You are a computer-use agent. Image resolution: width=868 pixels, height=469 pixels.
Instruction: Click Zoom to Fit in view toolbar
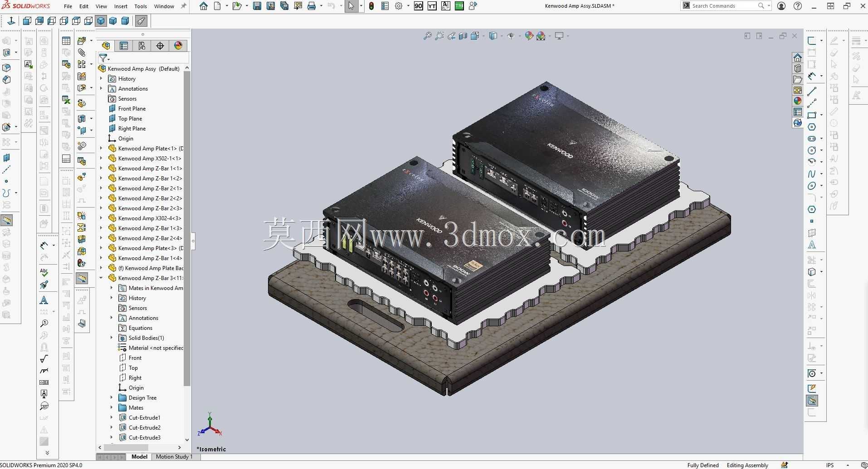[427, 36]
